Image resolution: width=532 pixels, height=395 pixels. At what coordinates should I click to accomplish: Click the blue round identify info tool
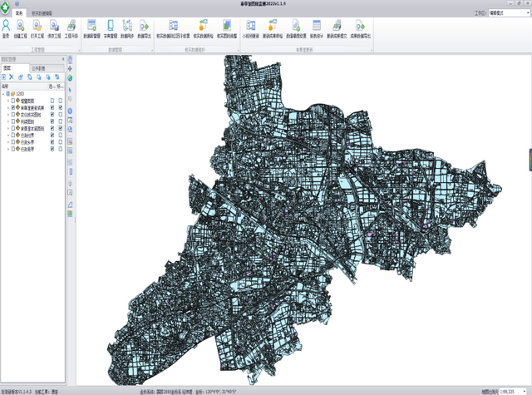tap(70, 111)
